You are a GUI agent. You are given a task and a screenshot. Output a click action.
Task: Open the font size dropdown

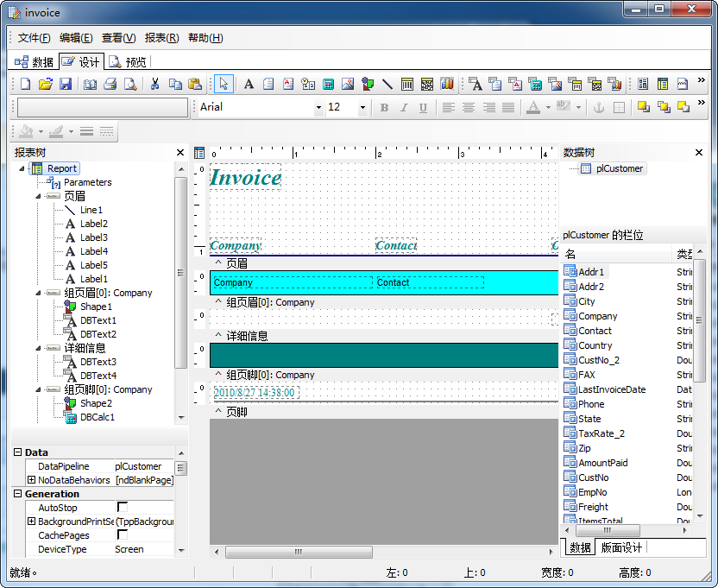[x=362, y=108]
